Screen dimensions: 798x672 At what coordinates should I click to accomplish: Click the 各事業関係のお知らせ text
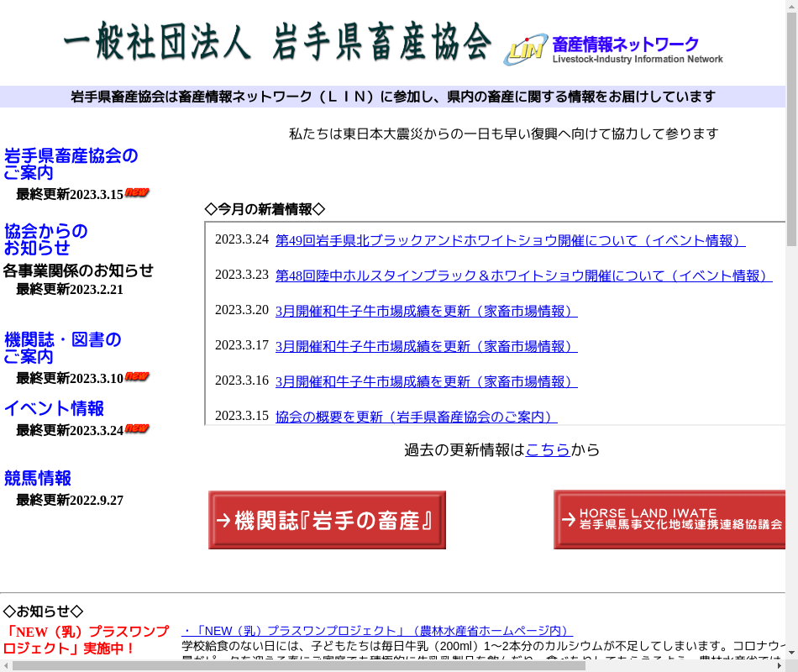(x=78, y=270)
